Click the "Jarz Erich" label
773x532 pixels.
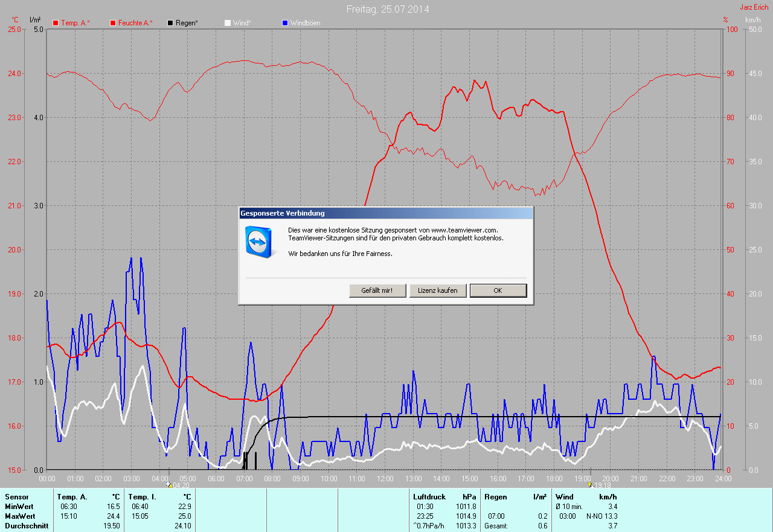[x=754, y=7]
